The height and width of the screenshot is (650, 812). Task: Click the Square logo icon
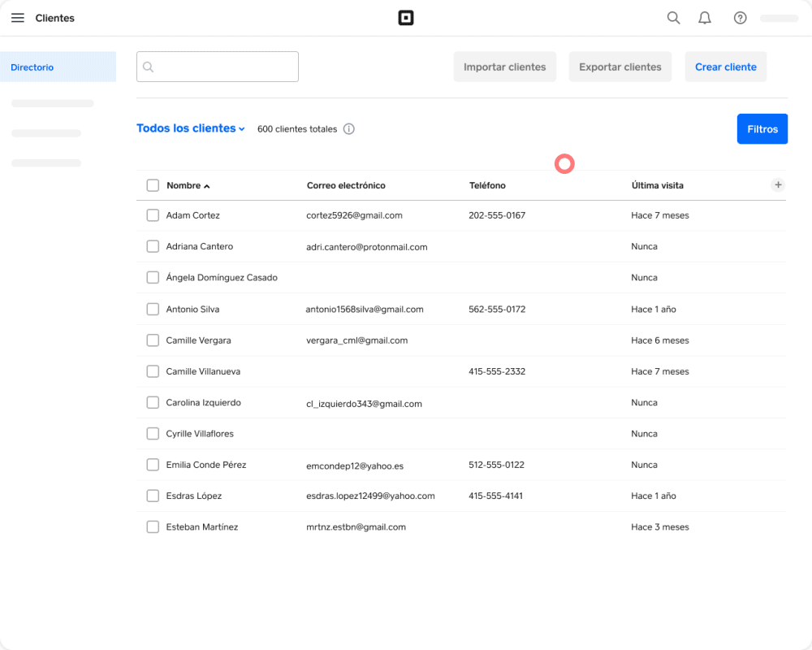[406, 18]
